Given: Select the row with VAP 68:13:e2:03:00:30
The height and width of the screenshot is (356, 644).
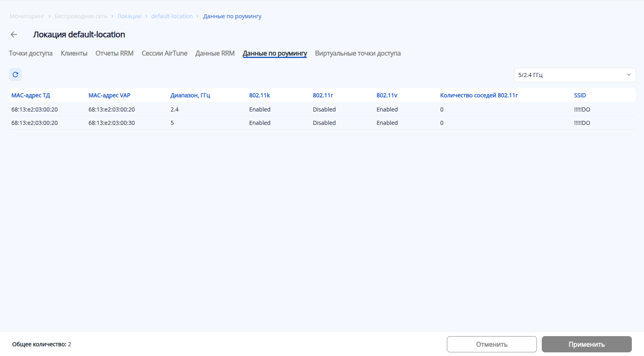Looking at the screenshot, I should tap(112, 123).
